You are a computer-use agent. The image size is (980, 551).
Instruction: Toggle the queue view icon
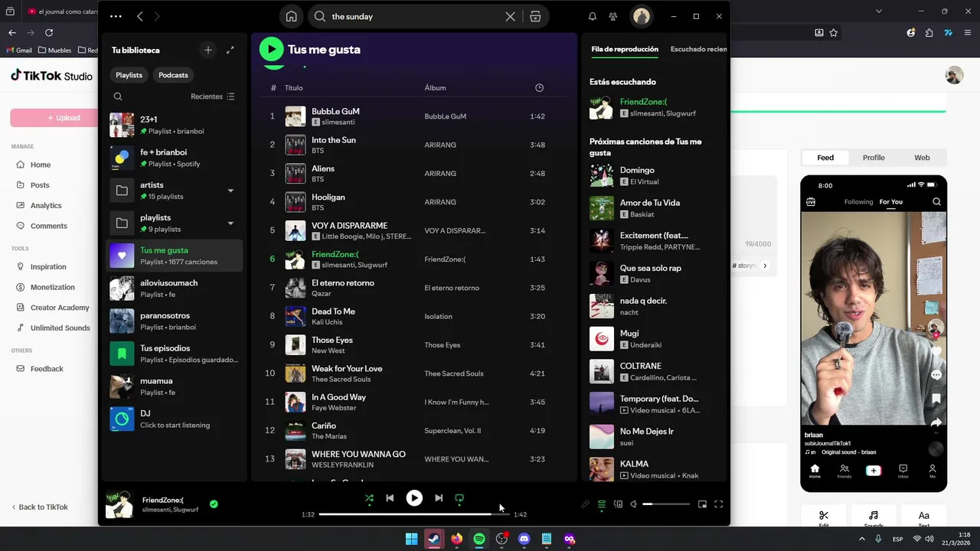(x=602, y=504)
